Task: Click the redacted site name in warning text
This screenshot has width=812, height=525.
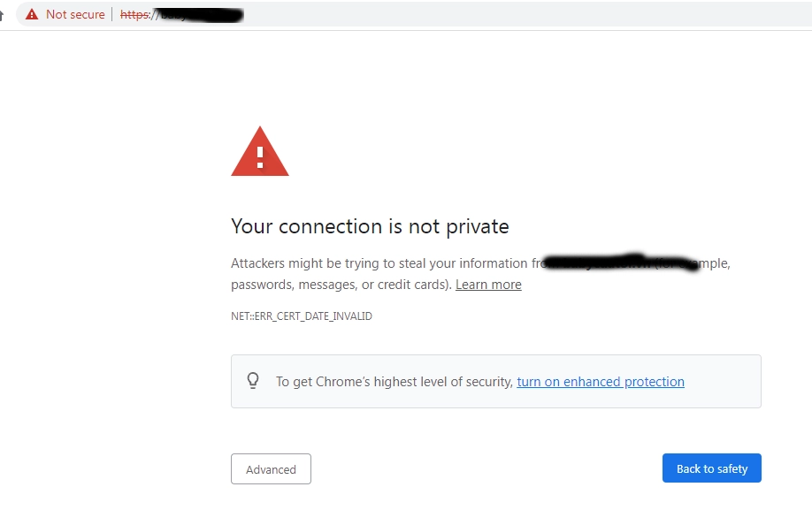Action: point(619,262)
